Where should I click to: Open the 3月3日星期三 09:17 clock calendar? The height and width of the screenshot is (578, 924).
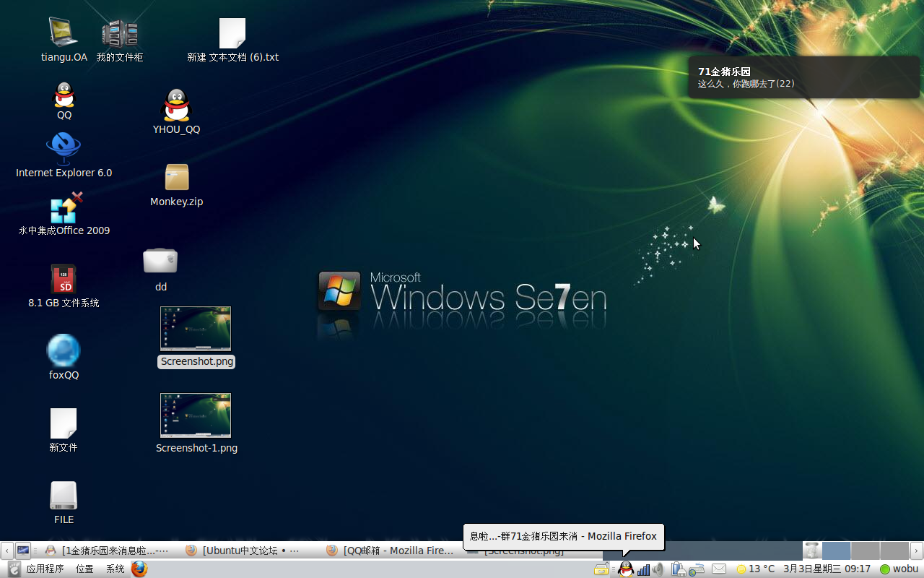point(827,569)
